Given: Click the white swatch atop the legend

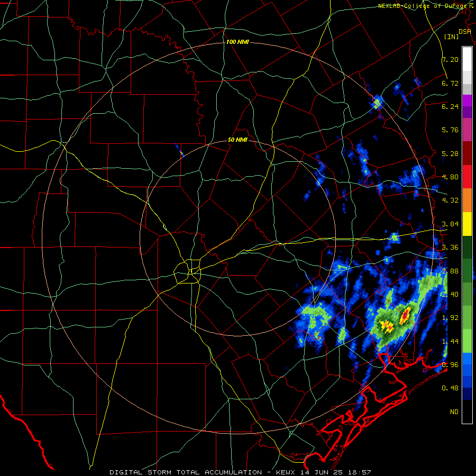Looking at the screenshot, I should click(x=467, y=59).
